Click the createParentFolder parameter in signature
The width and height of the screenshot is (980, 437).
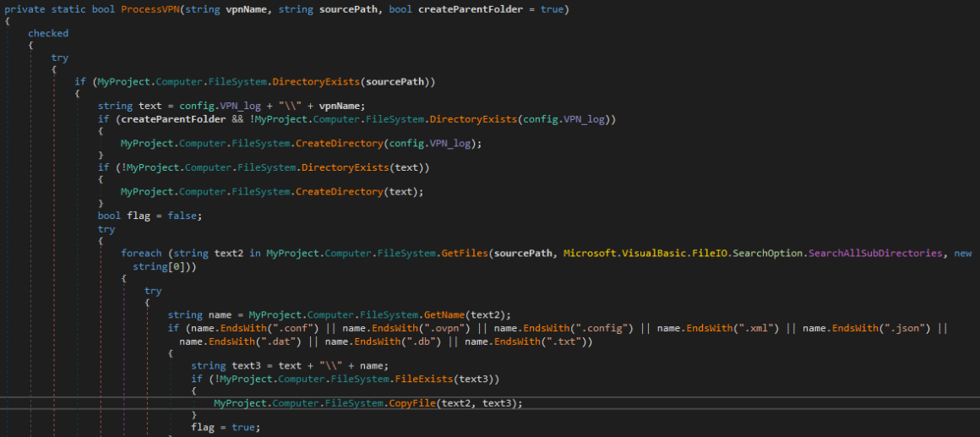tap(471, 11)
